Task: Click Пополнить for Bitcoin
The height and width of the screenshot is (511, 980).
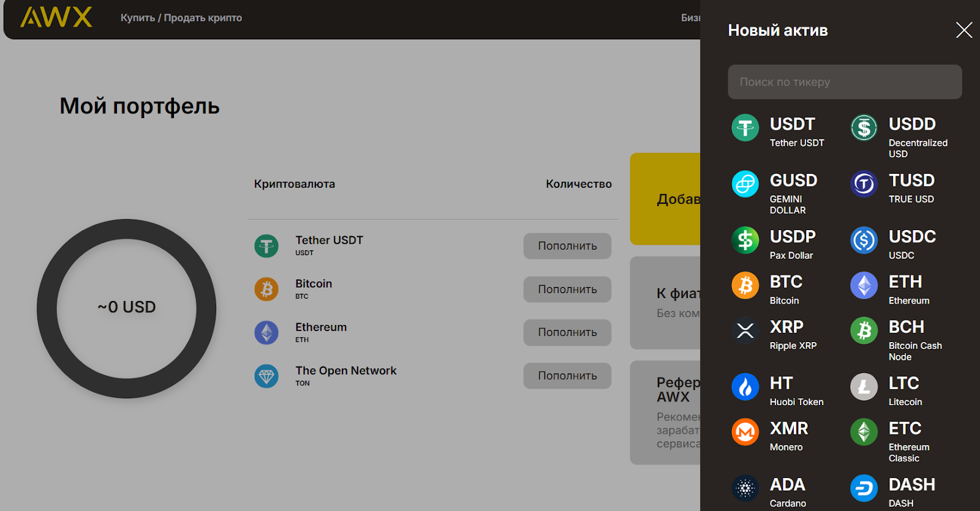Action: (567, 289)
